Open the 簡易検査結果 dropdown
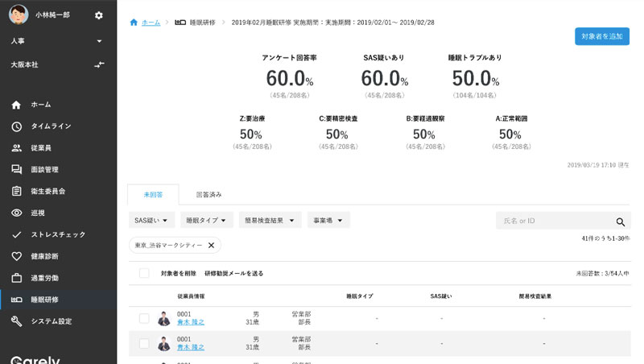The height and width of the screenshot is (364, 644). (270, 220)
